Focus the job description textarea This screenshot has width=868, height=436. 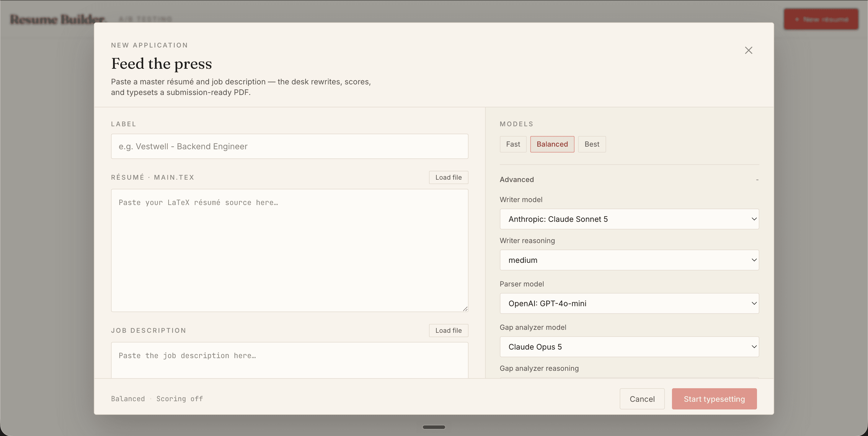289,360
